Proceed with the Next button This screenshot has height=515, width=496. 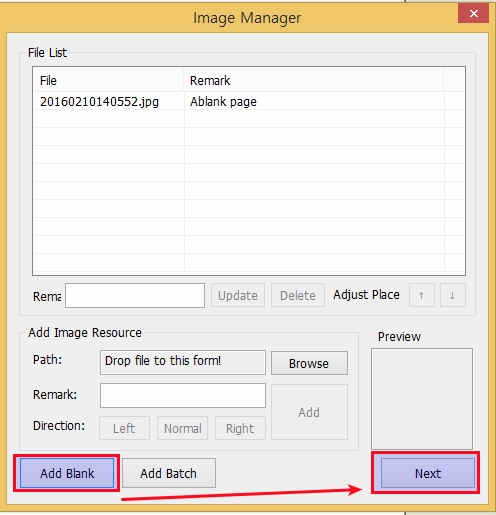[428, 473]
